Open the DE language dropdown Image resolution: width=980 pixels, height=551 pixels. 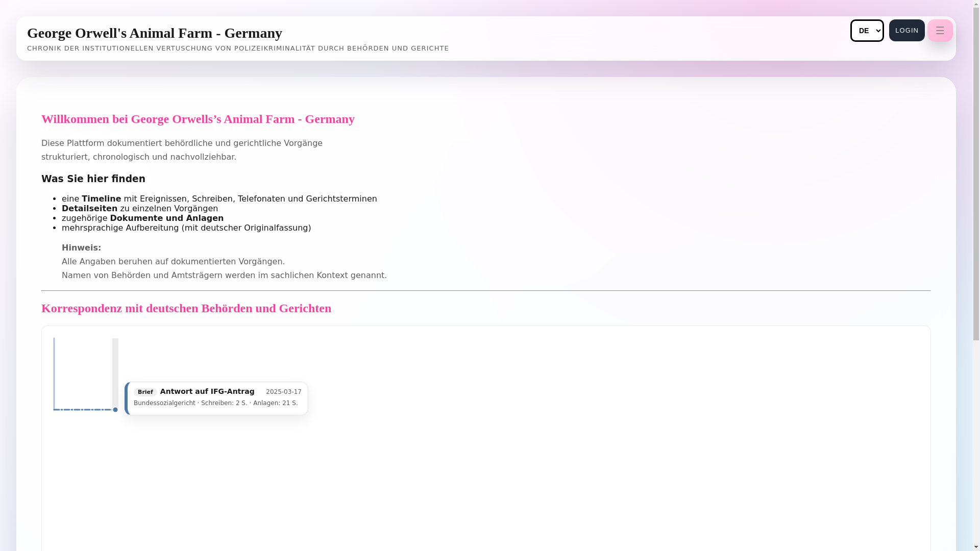click(x=867, y=31)
